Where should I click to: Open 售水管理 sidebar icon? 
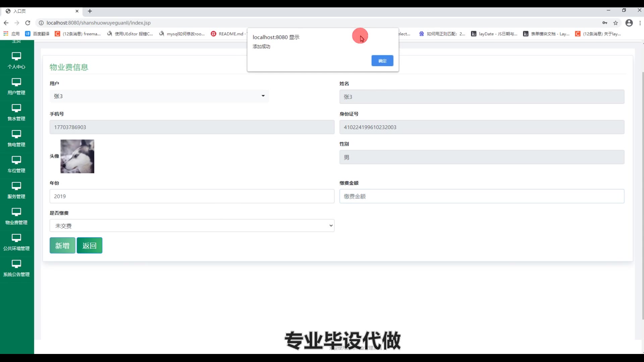16,108
